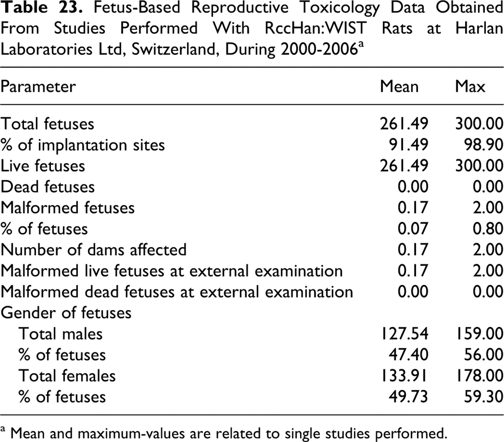Screen dimensions: 504x442
Task: Click Number of dams affected label
Action: coord(94,250)
